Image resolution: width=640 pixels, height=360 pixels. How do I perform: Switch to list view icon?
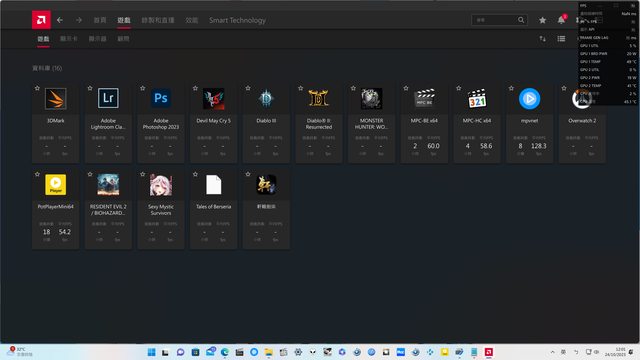[x=562, y=39]
